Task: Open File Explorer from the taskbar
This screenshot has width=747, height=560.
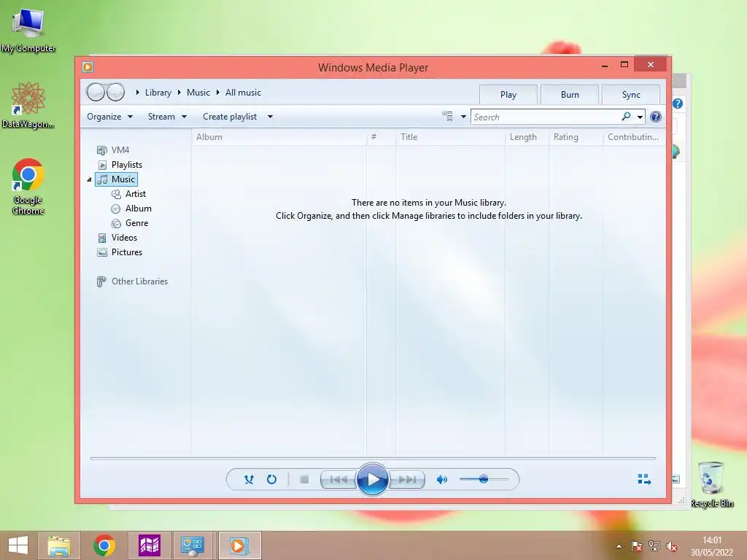Action: tap(59, 545)
